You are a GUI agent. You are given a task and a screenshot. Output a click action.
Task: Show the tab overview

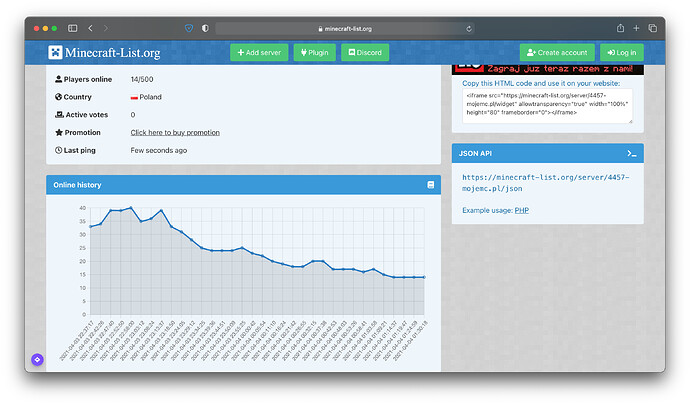pos(653,28)
